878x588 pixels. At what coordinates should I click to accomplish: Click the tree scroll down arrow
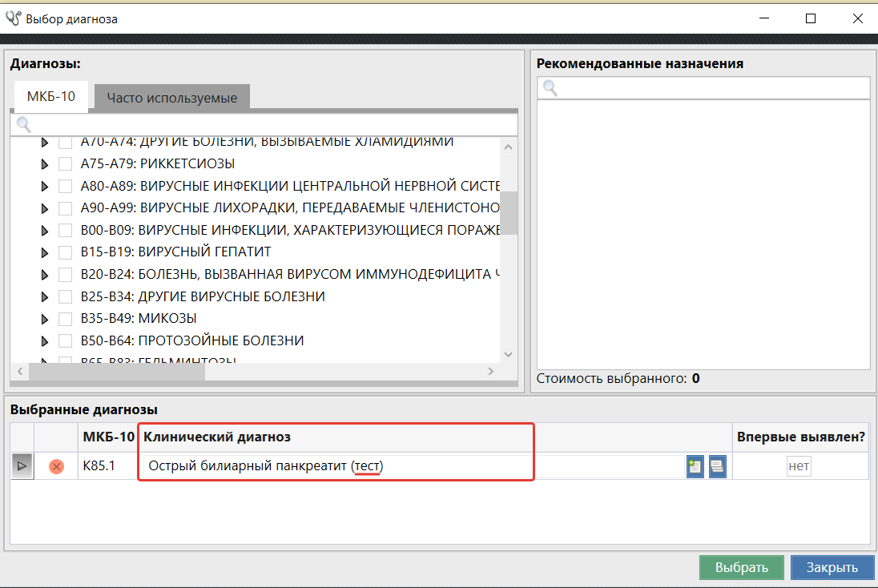pyautogui.click(x=508, y=354)
